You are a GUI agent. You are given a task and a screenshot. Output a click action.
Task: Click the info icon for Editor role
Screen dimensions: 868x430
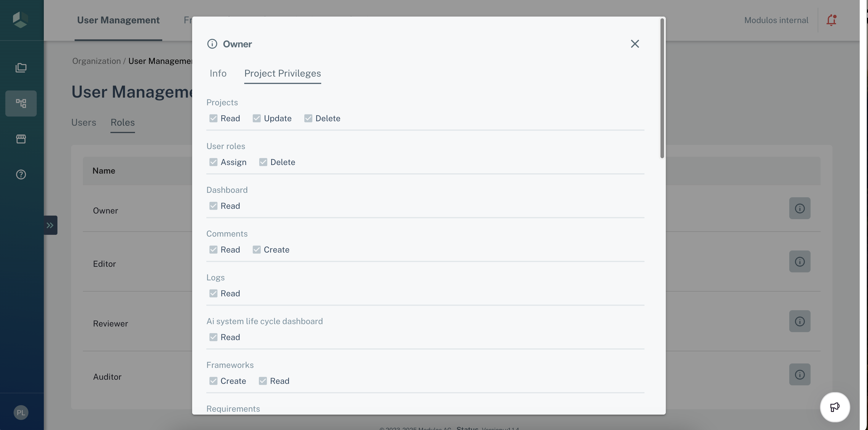click(799, 262)
